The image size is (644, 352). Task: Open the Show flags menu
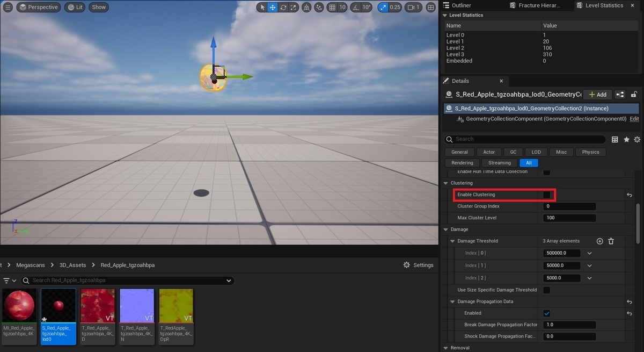pyautogui.click(x=99, y=7)
